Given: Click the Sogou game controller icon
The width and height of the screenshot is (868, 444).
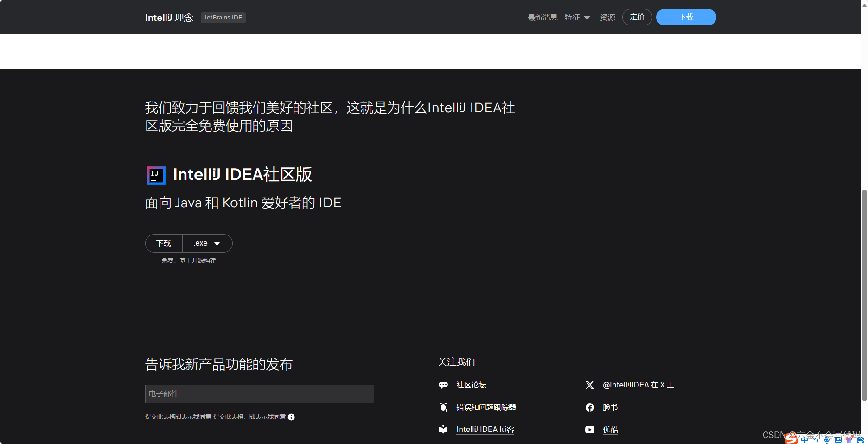Looking at the screenshot, I should 860,439.
